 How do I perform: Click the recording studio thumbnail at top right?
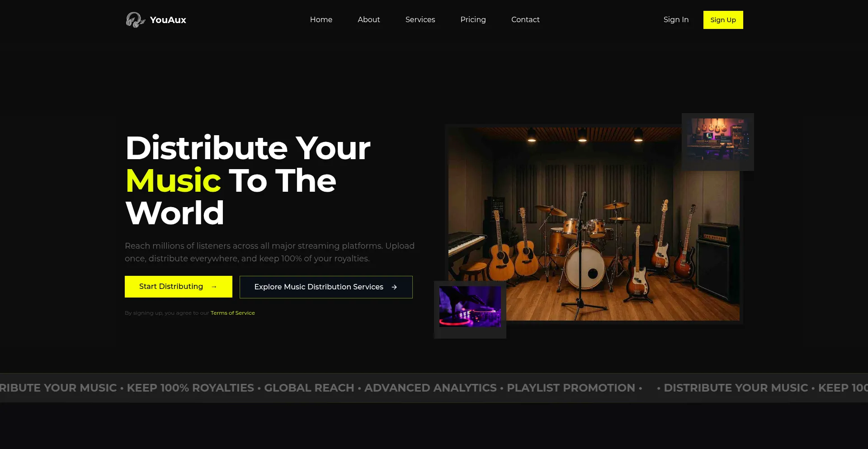click(718, 139)
